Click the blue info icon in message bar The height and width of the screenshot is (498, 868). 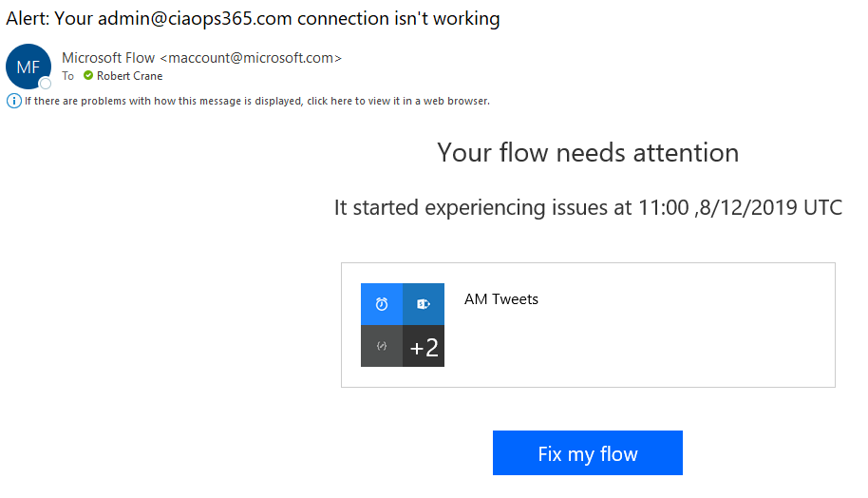pyautogui.click(x=14, y=101)
